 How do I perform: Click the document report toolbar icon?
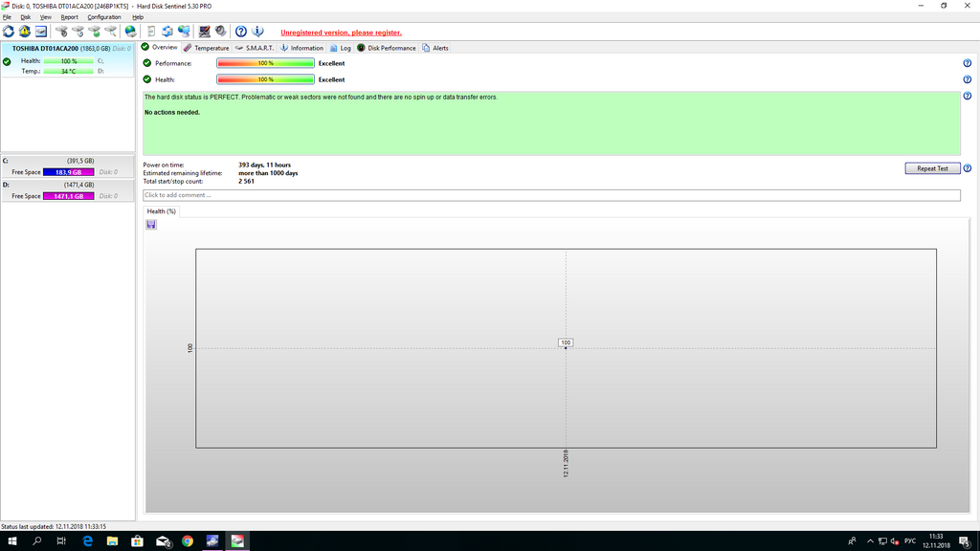pyautogui.click(x=151, y=32)
